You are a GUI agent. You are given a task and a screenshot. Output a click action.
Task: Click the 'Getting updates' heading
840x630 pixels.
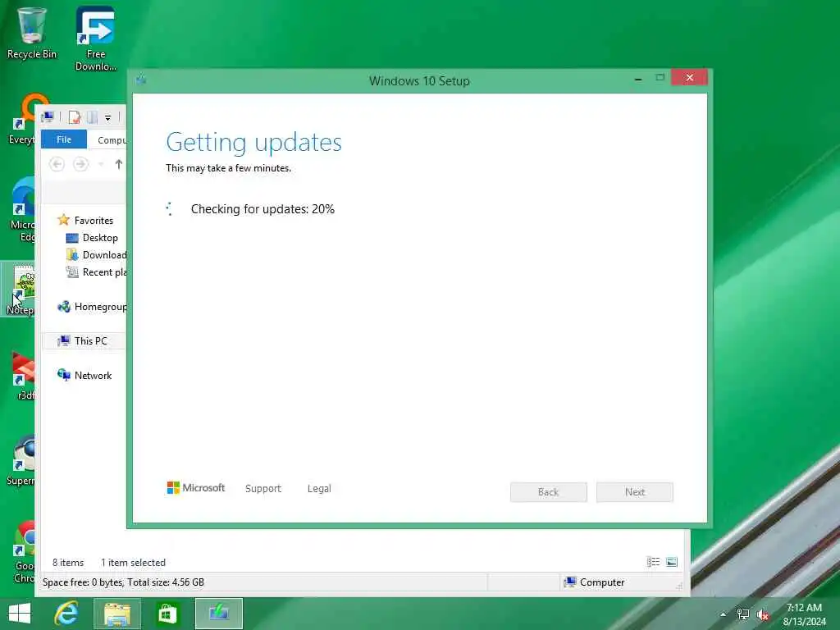[254, 142]
